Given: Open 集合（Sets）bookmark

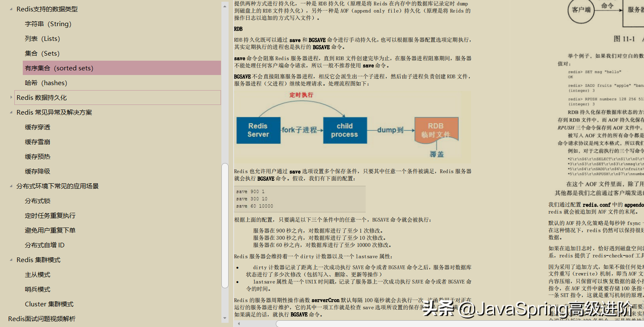Looking at the screenshot, I should point(42,54).
